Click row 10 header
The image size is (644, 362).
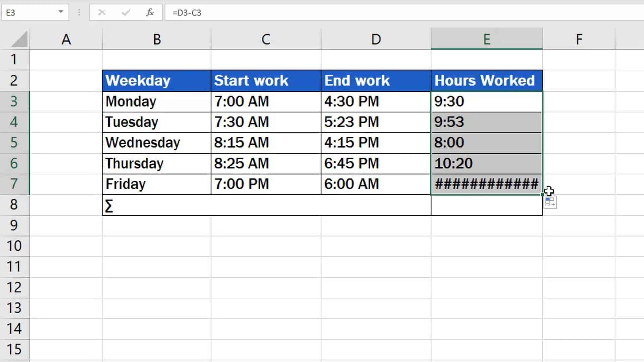pos(15,246)
